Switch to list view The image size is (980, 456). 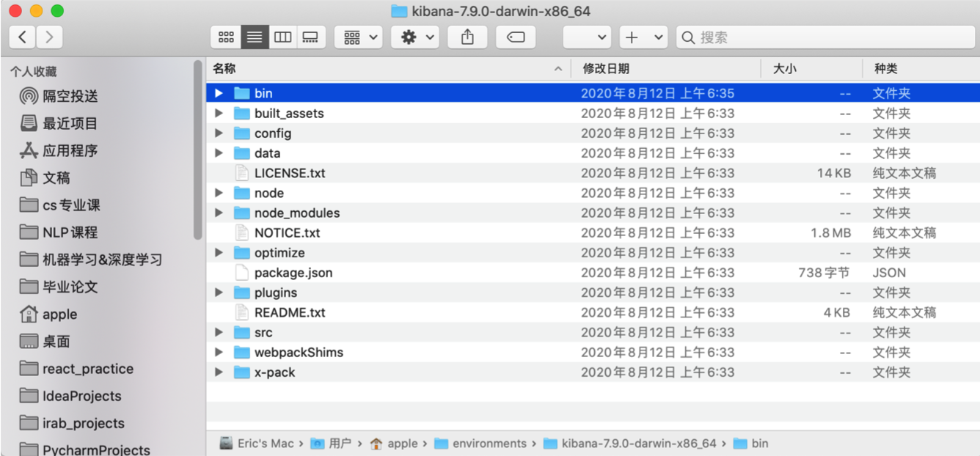pyautogui.click(x=255, y=37)
